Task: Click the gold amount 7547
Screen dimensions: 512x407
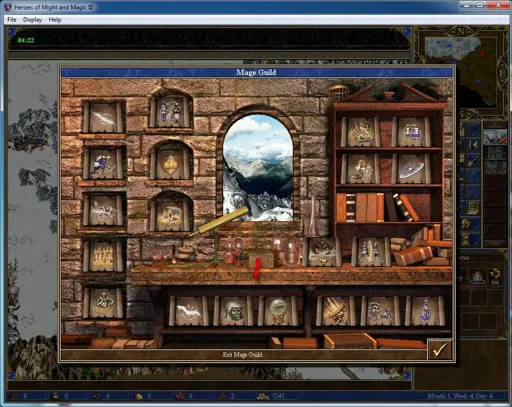Action: (x=278, y=396)
